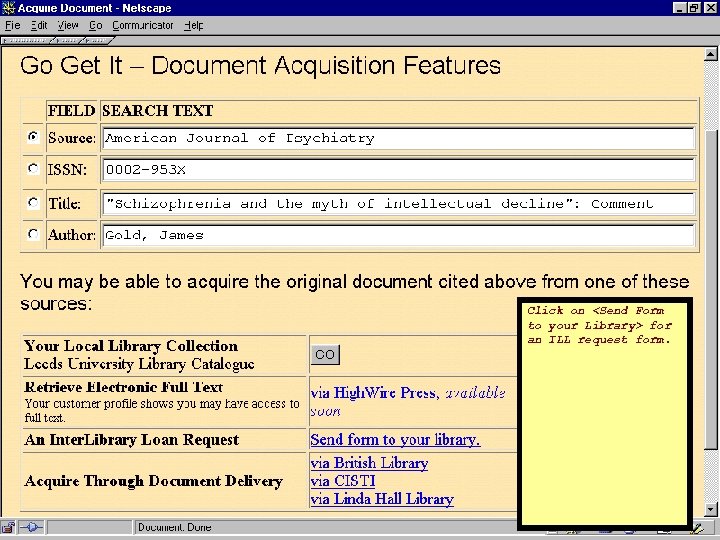Click the scrollbar down arrow
The width and height of the screenshot is (720, 540).
710,509
